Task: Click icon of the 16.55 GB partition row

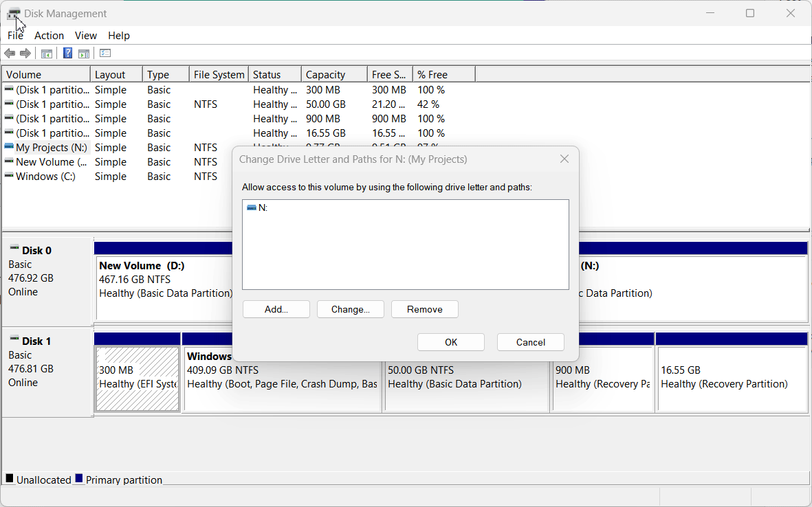Action: 9,133
